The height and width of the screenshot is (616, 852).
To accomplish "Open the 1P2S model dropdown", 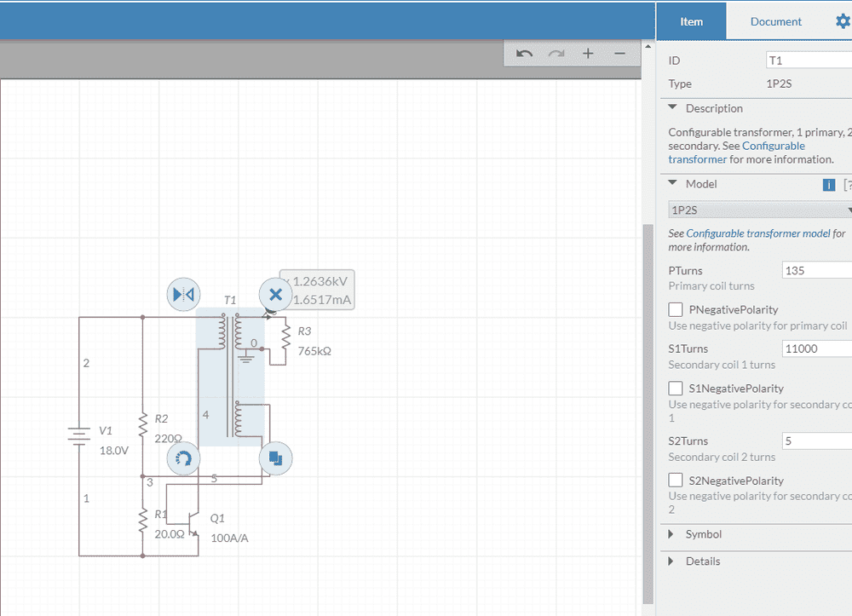I will (x=760, y=210).
